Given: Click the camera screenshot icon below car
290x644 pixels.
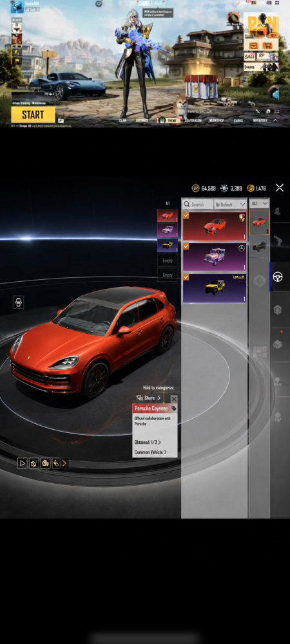Looking at the screenshot, I should (34, 463).
